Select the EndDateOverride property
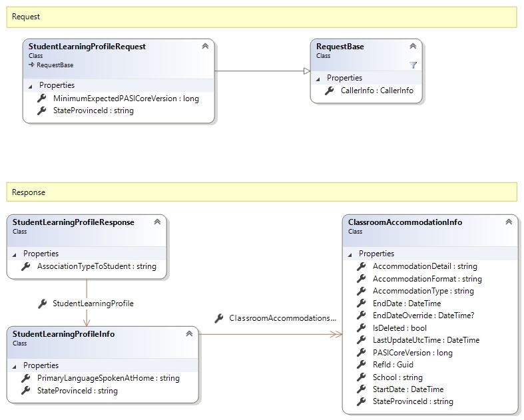 click(423, 315)
